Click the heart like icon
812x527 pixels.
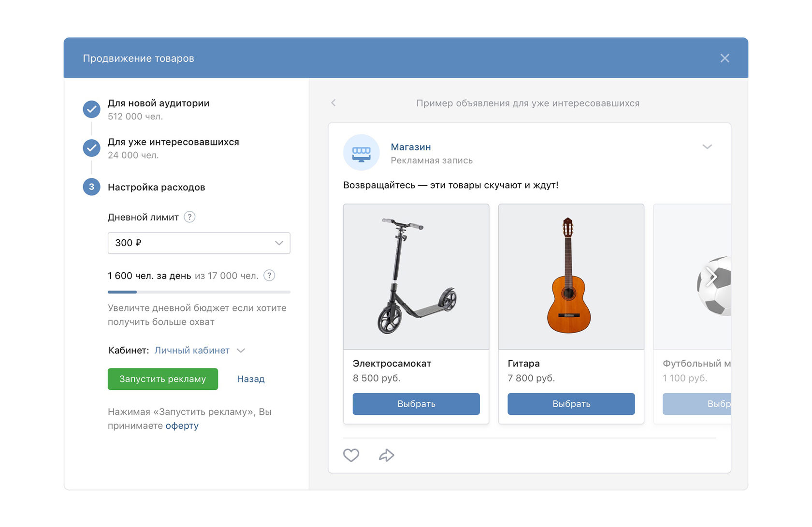351,455
